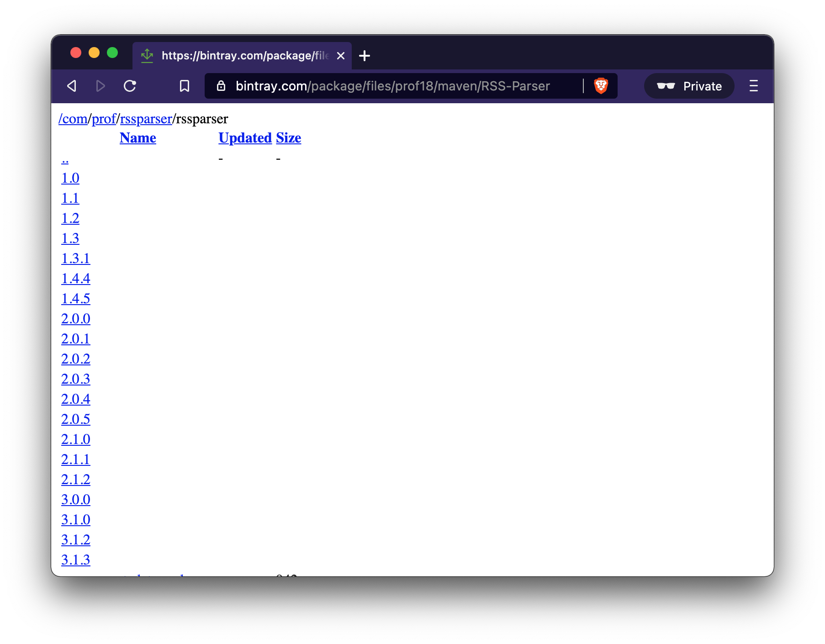Viewport: 825px width, 644px height.
Task: Open version folder 2.1.0
Action: [76, 439]
